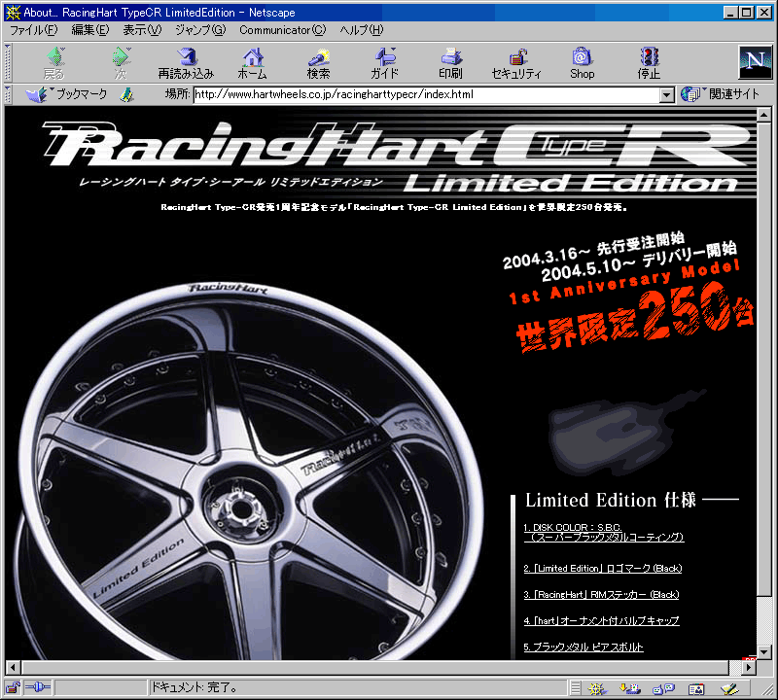Screen dimensions: 778x700
Task: Click the wheel product image
Action: pos(248,472)
